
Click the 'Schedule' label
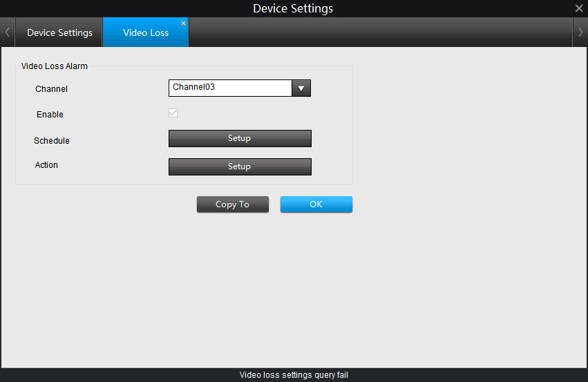click(52, 141)
